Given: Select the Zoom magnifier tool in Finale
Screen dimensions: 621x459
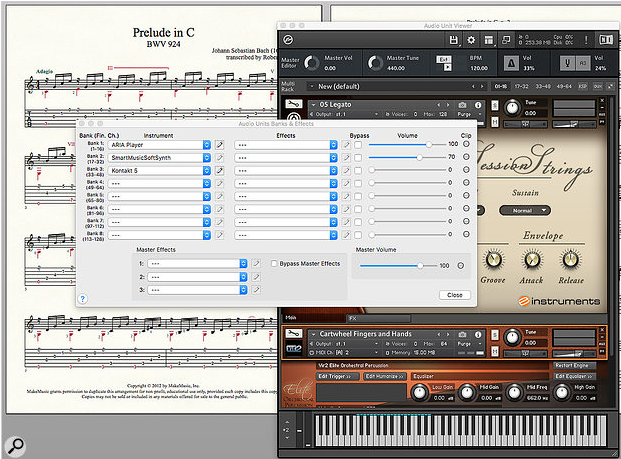Looking at the screenshot, I should click(x=15, y=446).
